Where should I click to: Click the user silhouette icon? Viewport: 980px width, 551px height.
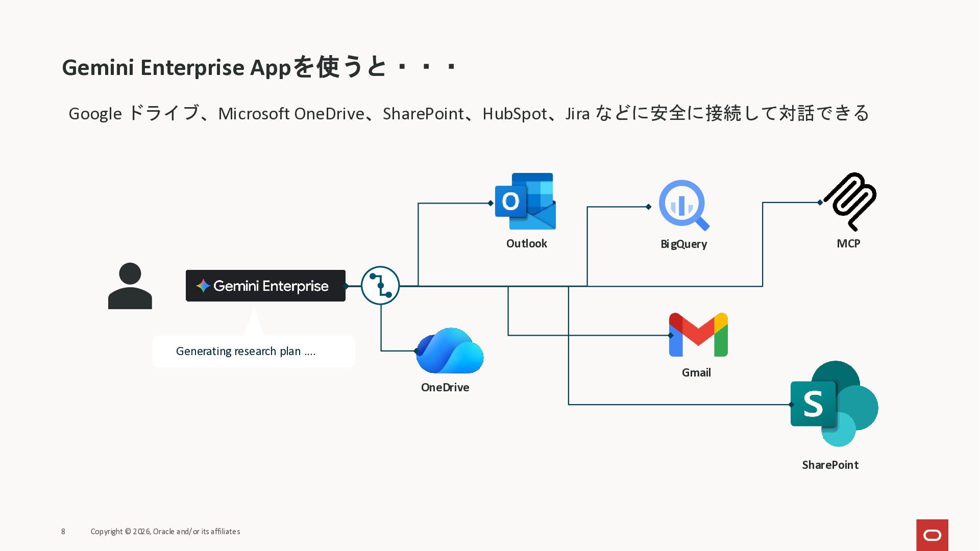[130, 286]
